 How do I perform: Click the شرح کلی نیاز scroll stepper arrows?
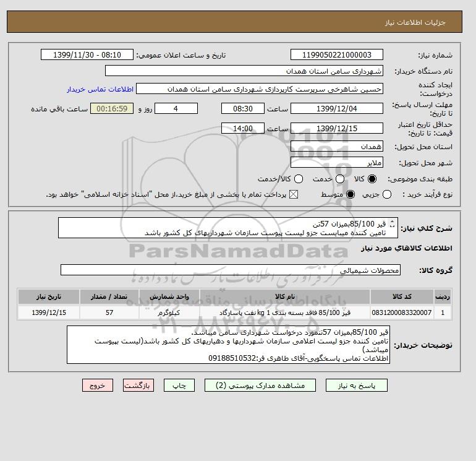392,224
